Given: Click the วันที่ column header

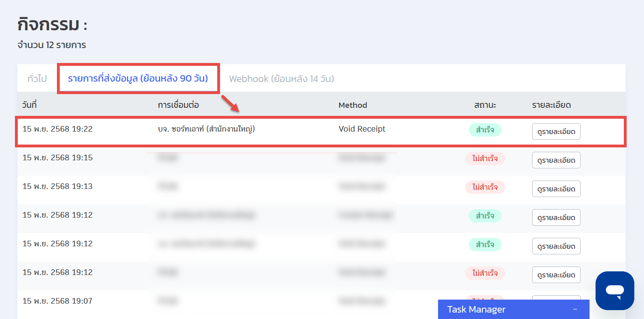Looking at the screenshot, I should (29, 105).
